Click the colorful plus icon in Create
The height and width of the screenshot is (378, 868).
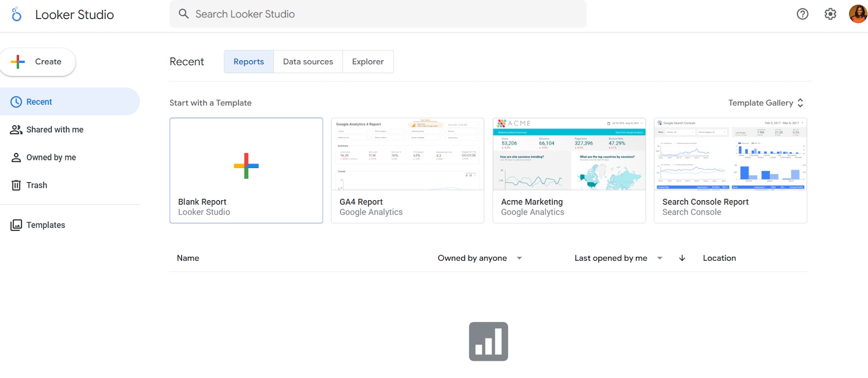click(x=18, y=62)
